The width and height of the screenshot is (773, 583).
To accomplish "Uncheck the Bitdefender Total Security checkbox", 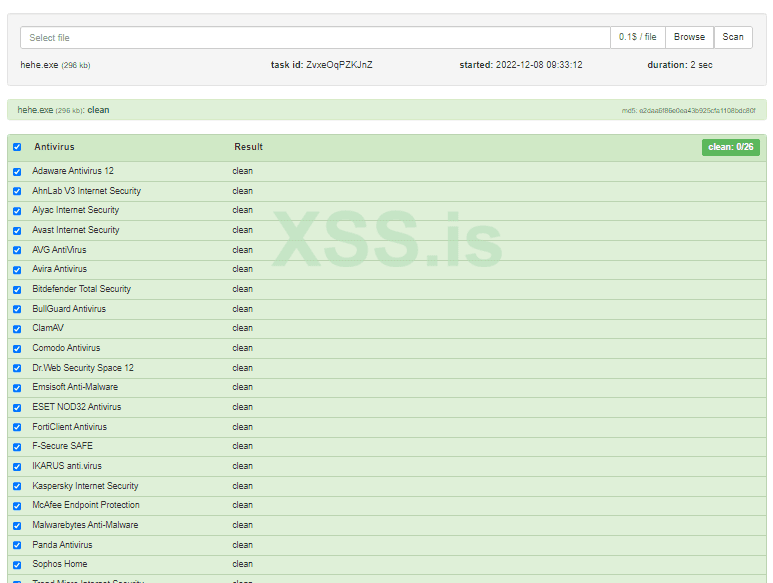I will point(17,289).
